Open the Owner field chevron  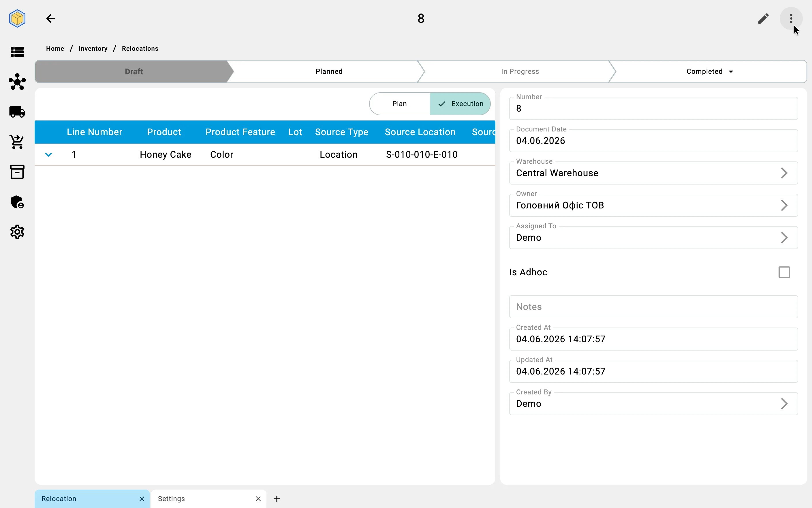[784, 205]
